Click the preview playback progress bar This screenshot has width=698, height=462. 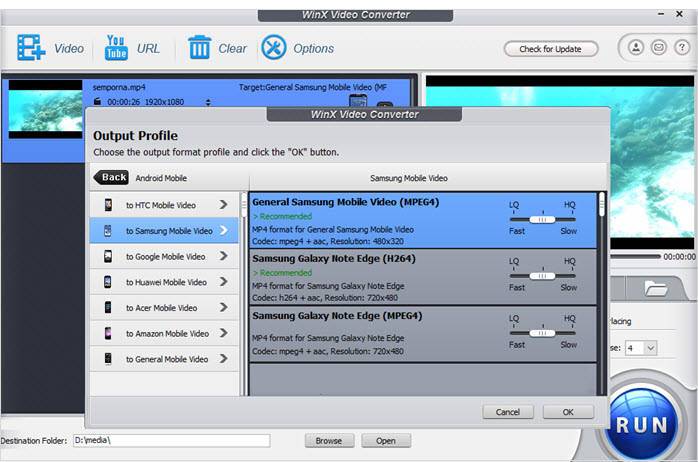(635, 257)
